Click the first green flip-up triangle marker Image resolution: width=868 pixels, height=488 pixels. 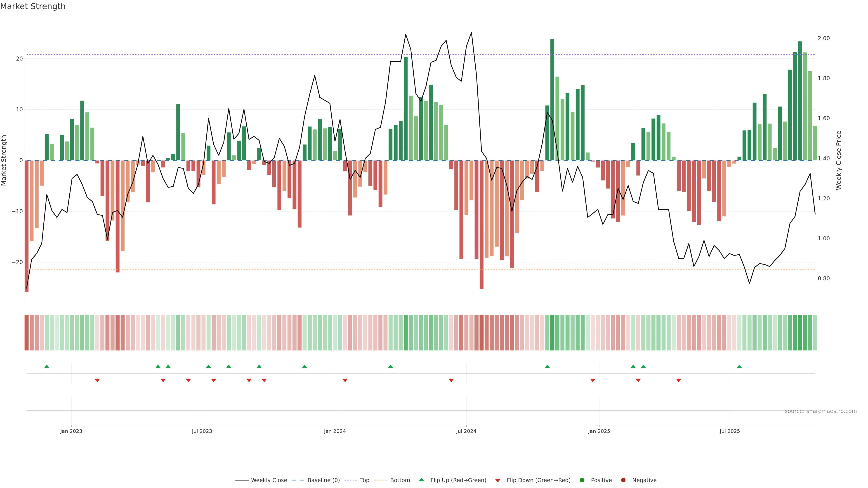pyautogui.click(x=47, y=366)
